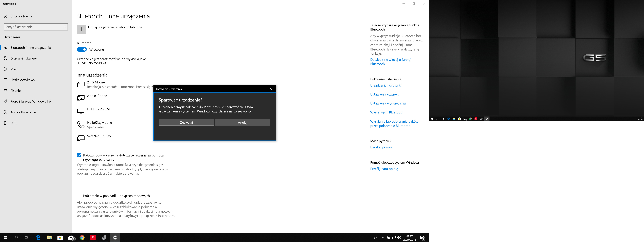Open Task View on main taskbar
Screen dimensions: 644x242
[27, 238]
